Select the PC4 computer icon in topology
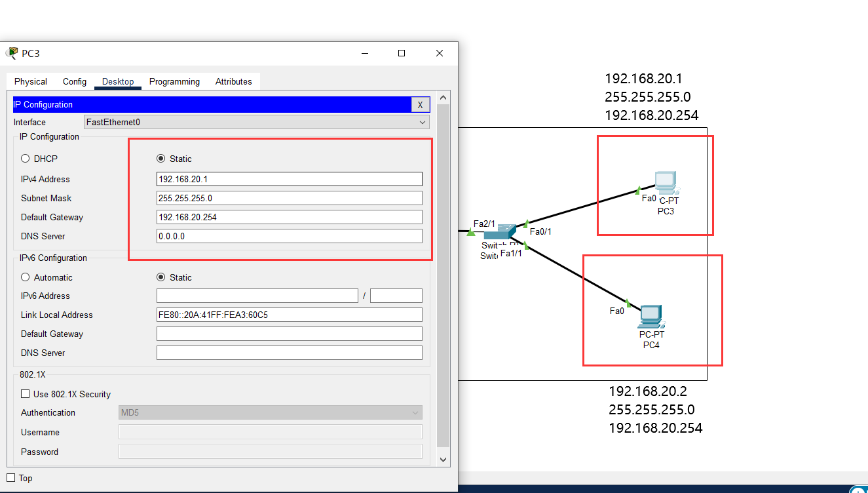Image resolution: width=868 pixels, height=493 pixels. (651, 317)
